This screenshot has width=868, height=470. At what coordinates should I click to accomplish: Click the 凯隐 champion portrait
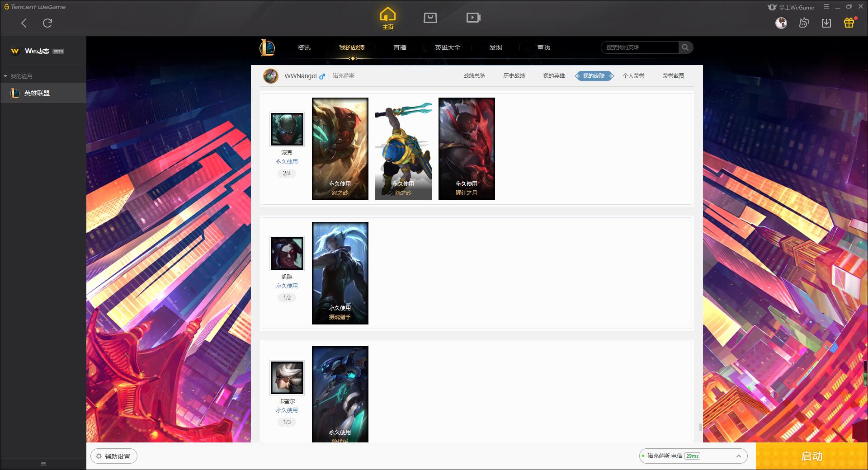287,254
